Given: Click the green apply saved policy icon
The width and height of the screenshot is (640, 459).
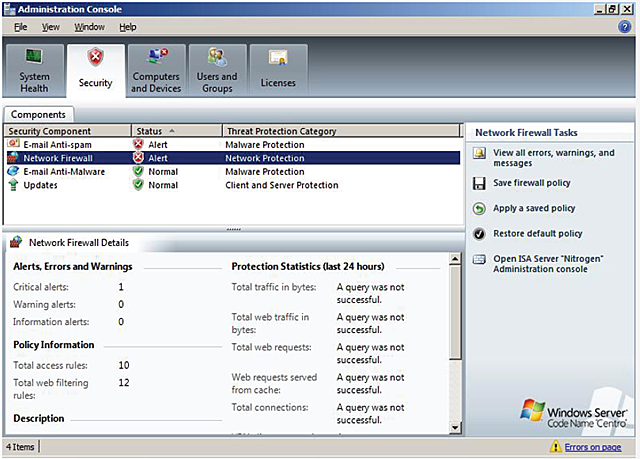Looking at the screenshot, I should point(479,208).
